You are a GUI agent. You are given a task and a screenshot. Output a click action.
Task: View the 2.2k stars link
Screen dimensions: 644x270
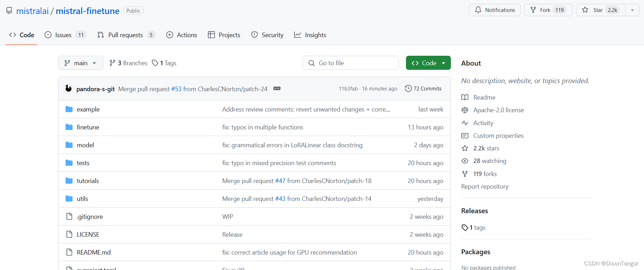[x=486, y=148]
